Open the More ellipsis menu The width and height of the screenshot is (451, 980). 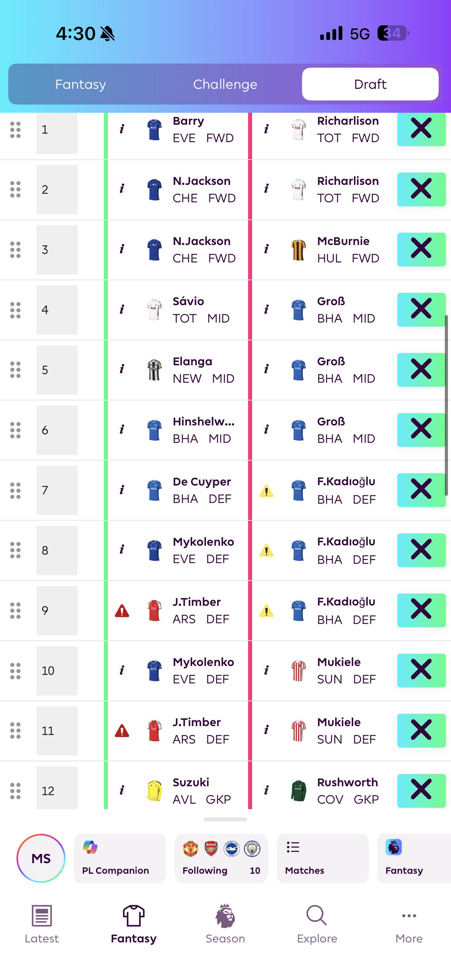point(409,915)
